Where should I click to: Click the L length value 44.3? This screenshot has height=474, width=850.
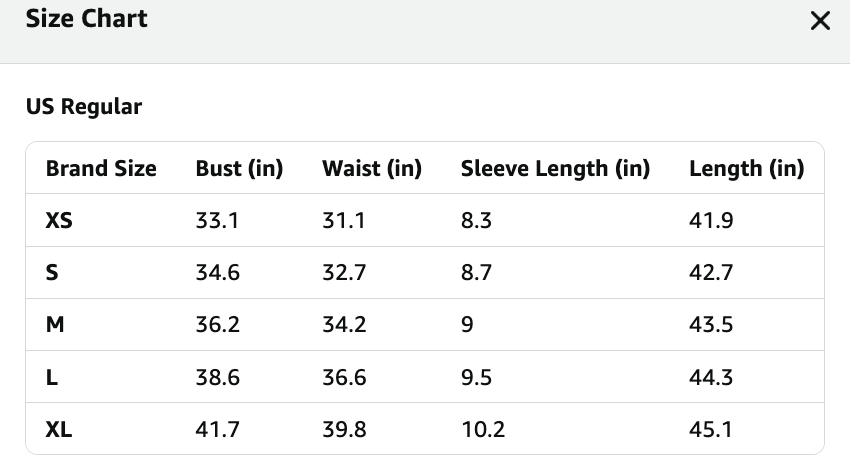coord(711,377)
